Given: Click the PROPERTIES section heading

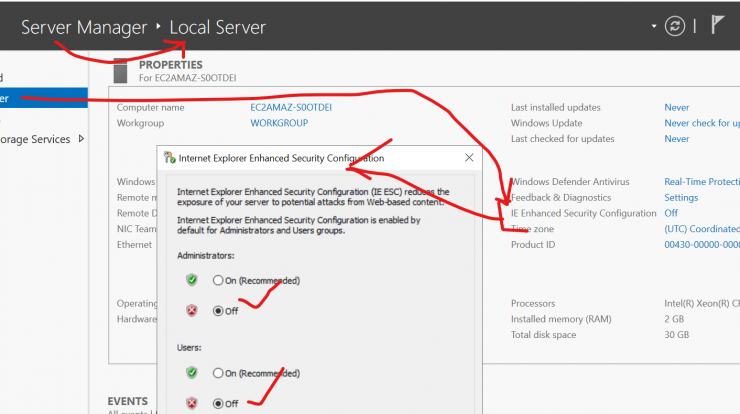Looking at the screenshot, I should click(170, 65).
